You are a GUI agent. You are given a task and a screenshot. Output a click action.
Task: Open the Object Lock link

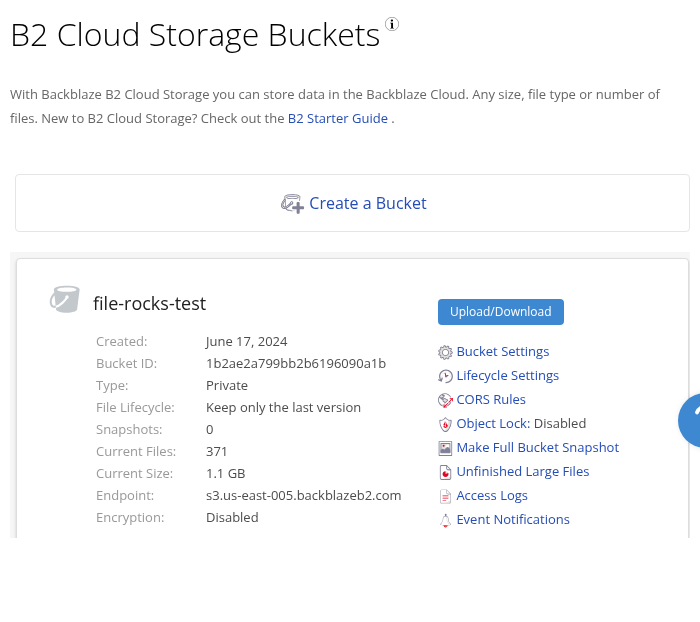tap(493, 423)
